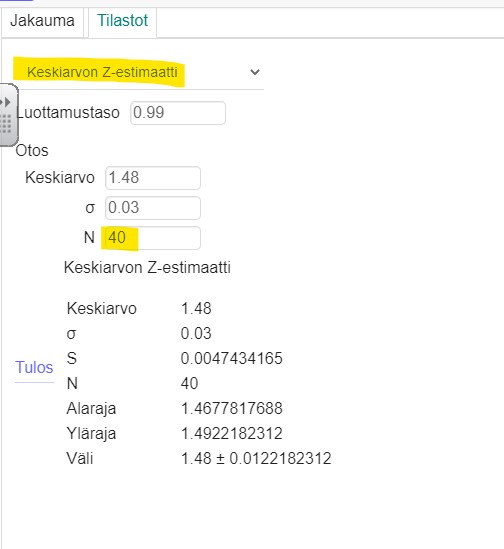Select the Otos Keskiarvo input field
The height and width of the screenshot is (549, 504).
tap(153, 178)
